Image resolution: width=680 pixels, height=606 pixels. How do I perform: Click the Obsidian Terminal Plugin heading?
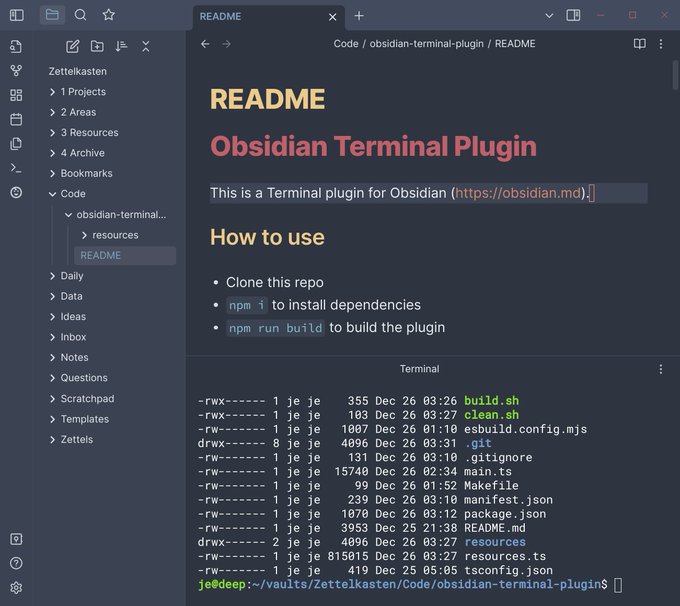click(x=373, y=146)
